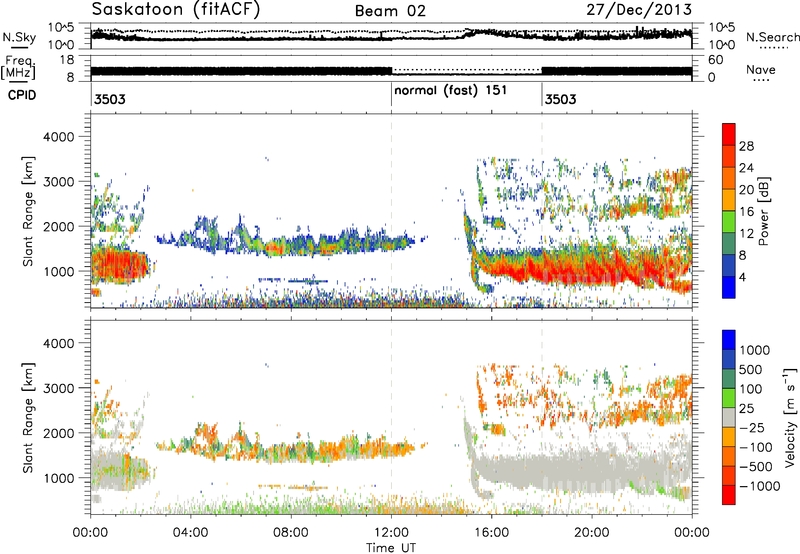This screenshot has height=554, width=800.
Task: Select the "20:00" time tick label
Action: (x=591, y=533)
